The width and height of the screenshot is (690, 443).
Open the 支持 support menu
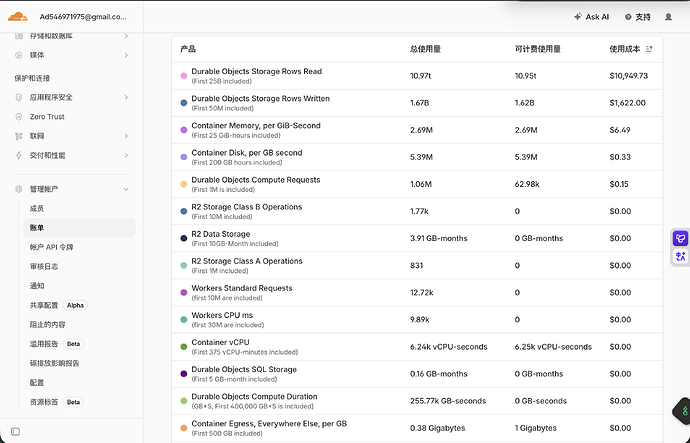pos(638,17)
